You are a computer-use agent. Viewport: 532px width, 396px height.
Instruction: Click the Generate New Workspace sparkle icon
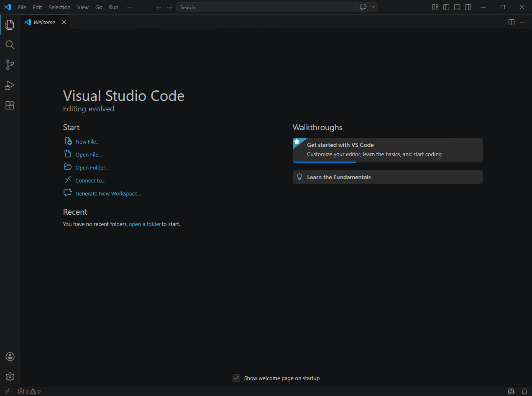point(68,193)
